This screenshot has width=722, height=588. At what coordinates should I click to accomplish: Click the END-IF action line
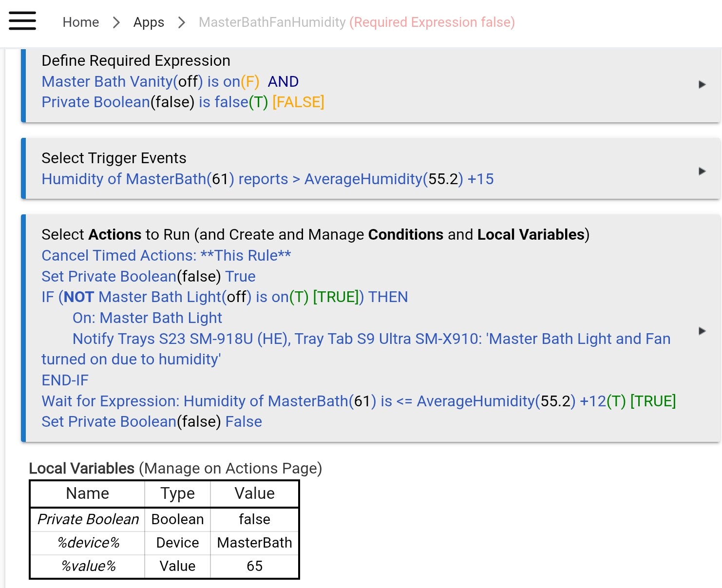pos(65,380)
